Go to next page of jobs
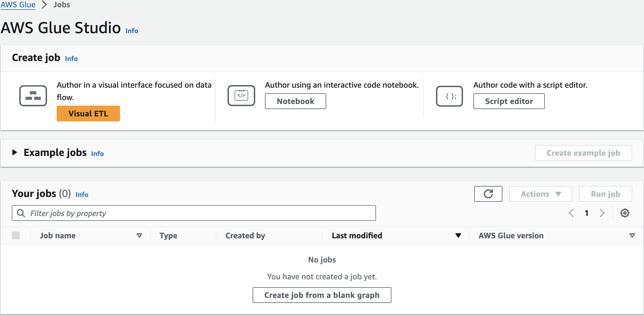Image resolution: width=644 pixels, height=315 pixels. pos(602,213)
